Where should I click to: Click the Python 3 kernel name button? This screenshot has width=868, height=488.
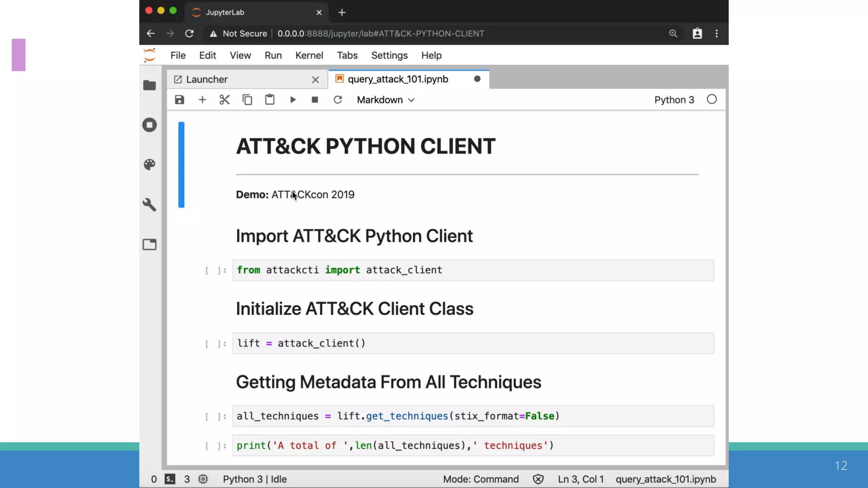(674, 100)
